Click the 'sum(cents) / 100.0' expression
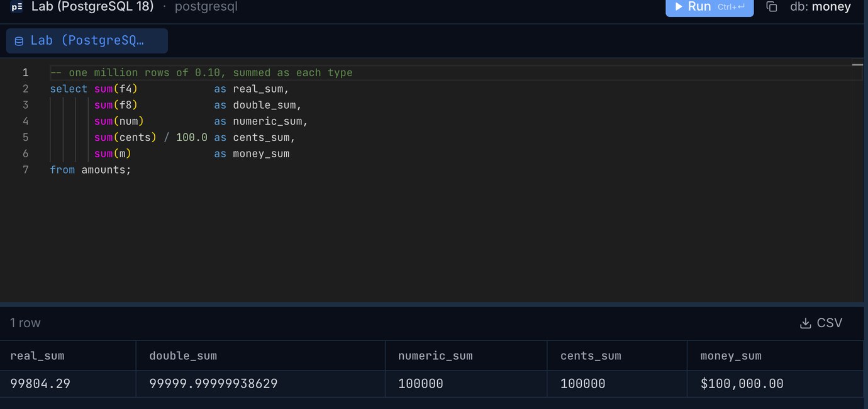The image size is (868, 409). [151, 137]
